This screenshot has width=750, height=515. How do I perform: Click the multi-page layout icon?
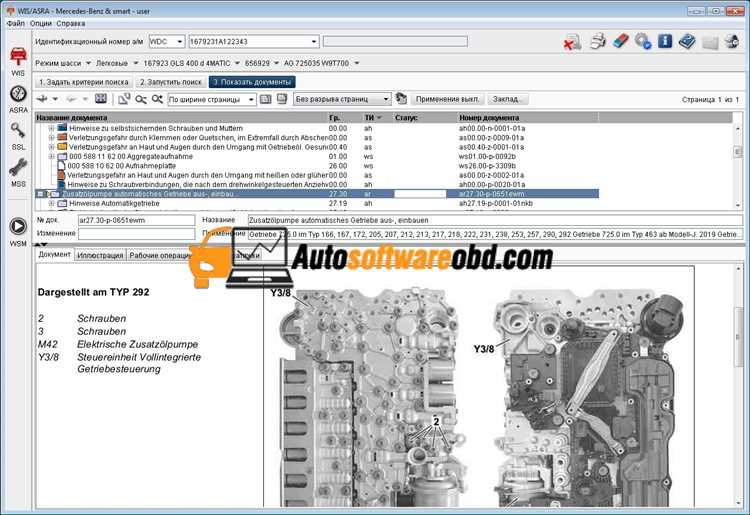[282, 99]
